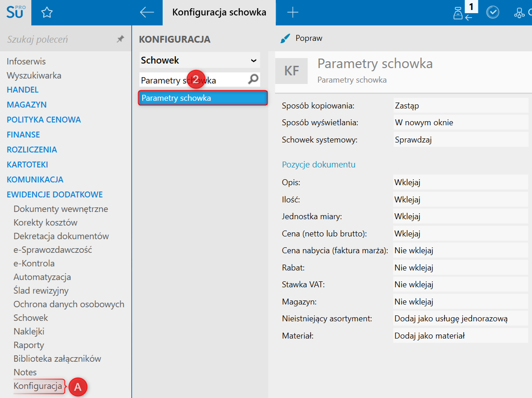
Task: Open Konfiguracja in the side menu
Action: 38,386
